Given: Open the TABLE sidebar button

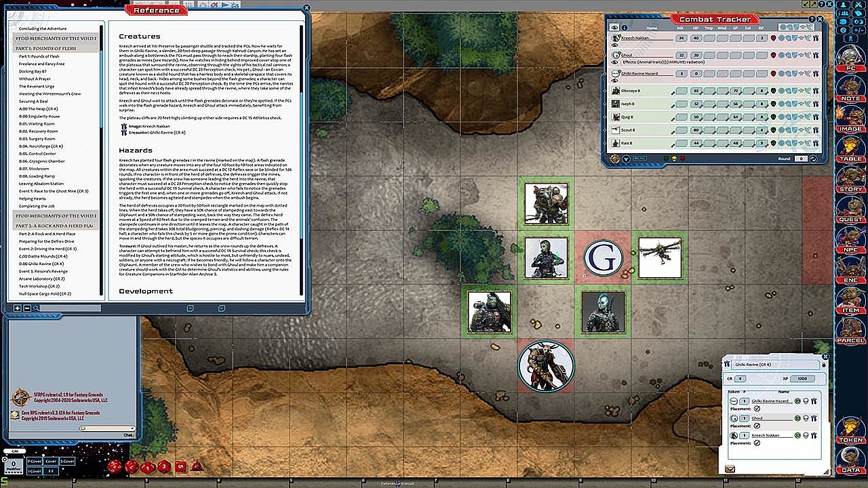Looking at the screenshot, I should pos(850,150).
